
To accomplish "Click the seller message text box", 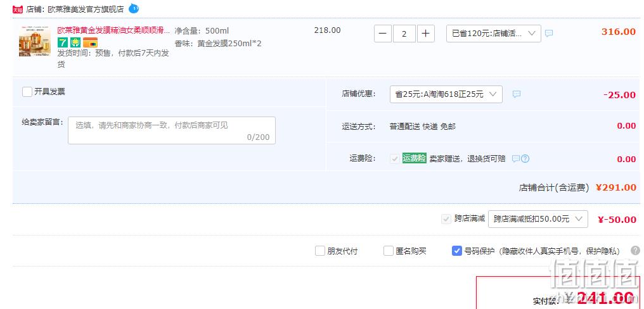I will point(172,130).
